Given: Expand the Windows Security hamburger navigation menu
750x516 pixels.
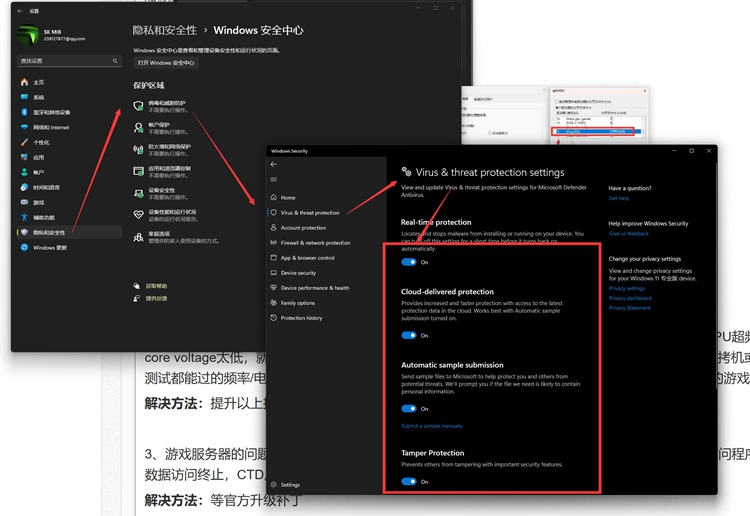Looking at the screenshot, I should click(274, 180).
